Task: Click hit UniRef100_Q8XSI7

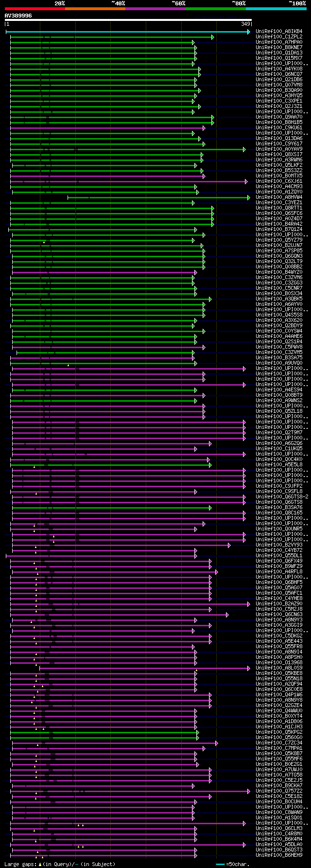Action: click(x=279, y=155)
